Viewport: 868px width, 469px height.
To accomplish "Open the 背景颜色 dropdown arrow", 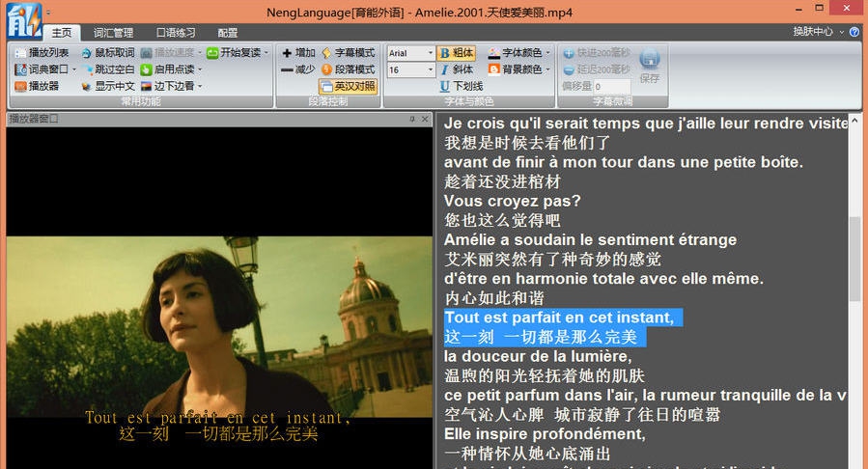I will (x=548, y=69).
